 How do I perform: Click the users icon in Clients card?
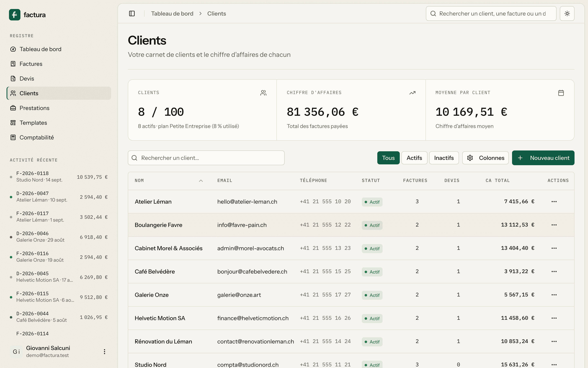[x=263, y=93]
